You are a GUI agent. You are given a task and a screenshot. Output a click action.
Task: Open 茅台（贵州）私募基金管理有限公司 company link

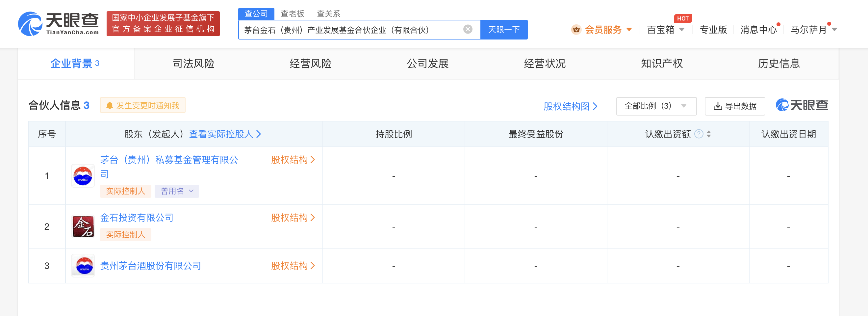tap(169, 167)
